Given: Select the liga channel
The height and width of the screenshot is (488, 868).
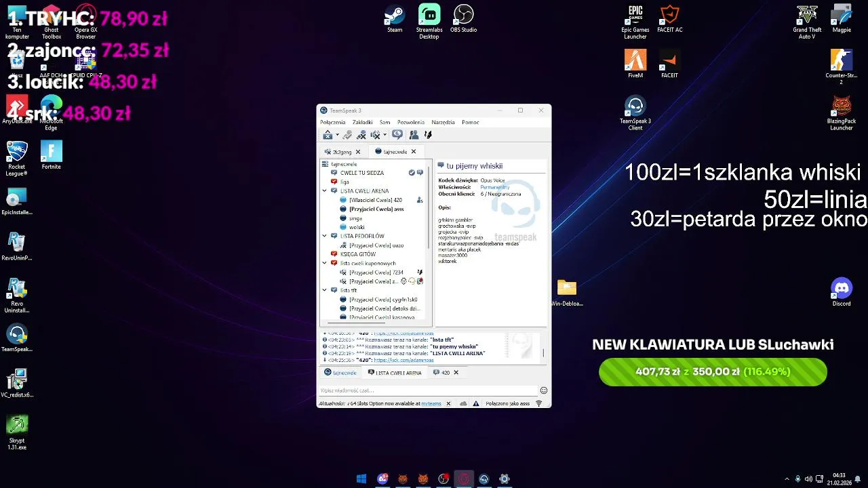Looking at the screenshot, I should click(344, 182).
